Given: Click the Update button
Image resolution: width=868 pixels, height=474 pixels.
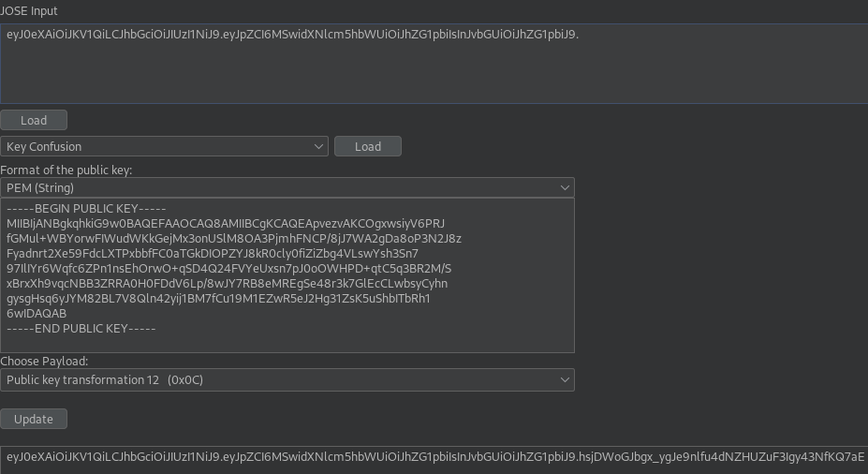Looking at the screenshot, I should (34, 419).
